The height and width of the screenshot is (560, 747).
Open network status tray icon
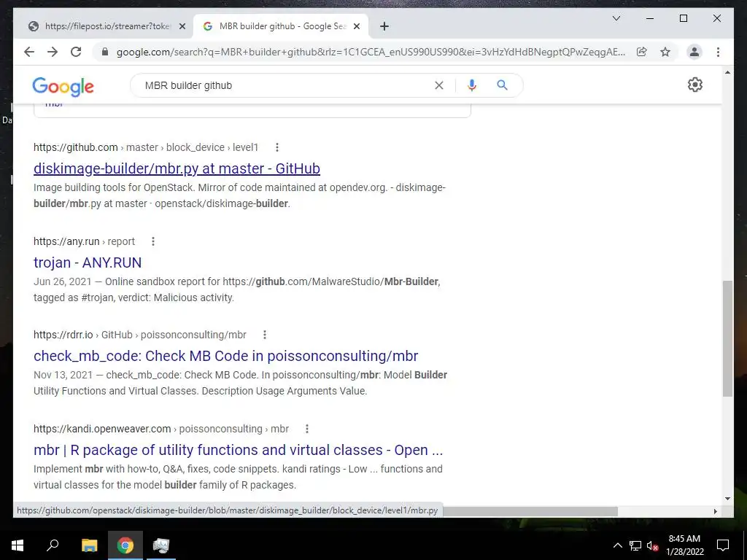pos(635,545)
